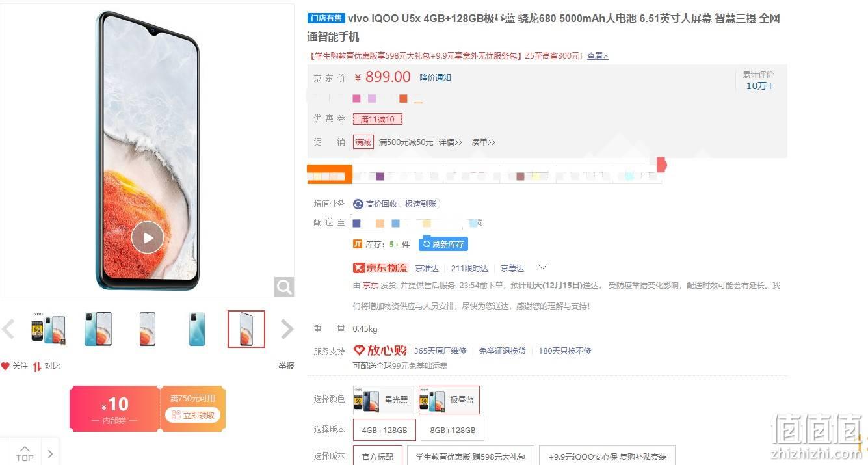Select version 4GB+128GB
The width and height of the screenshot is (868, 465).
(384, 430)
